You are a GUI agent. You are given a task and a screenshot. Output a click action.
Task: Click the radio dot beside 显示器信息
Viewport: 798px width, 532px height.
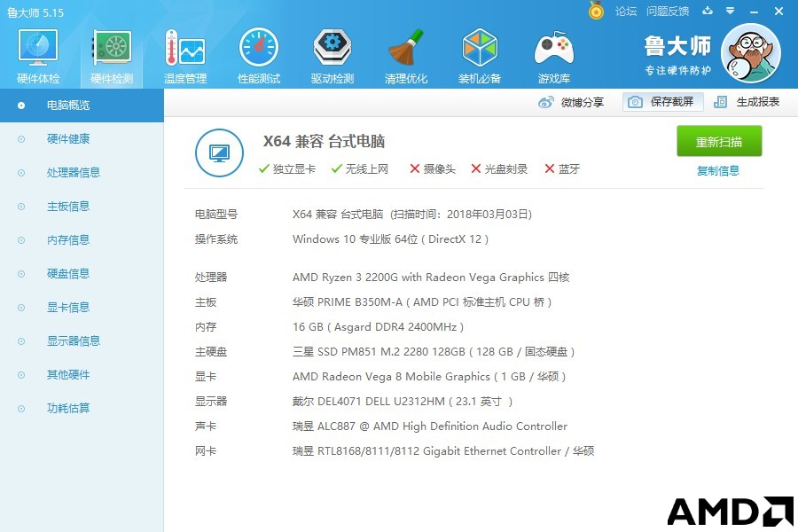[x=21, y=341]
